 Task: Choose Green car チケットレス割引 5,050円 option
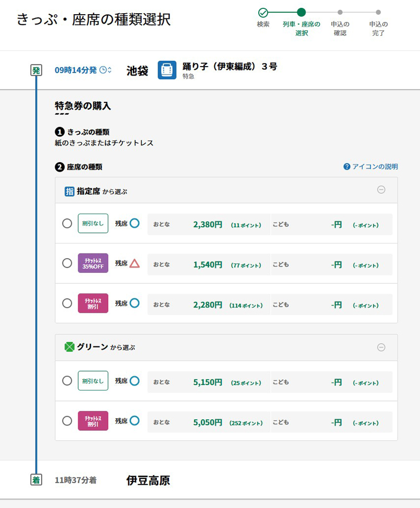point(67,421)
